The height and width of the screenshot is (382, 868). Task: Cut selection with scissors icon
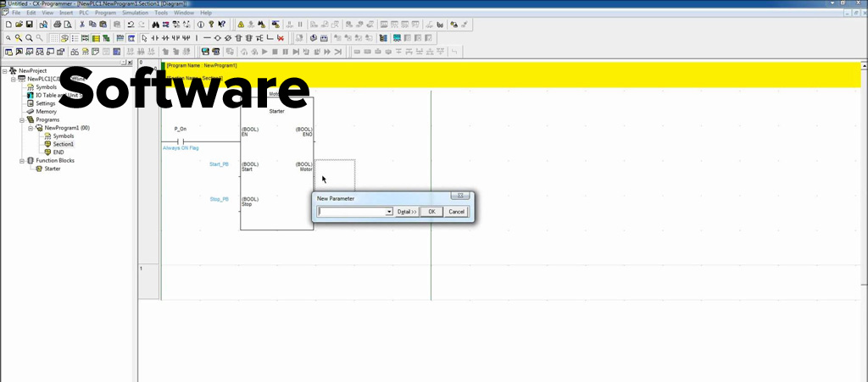click(x=82, y=25)
